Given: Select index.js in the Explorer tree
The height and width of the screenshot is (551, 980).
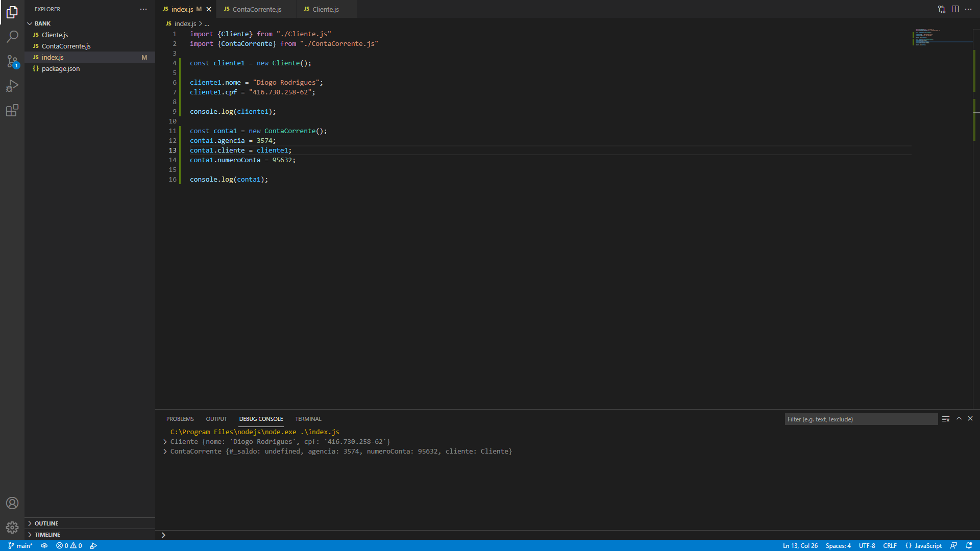Looking at the screenshot, I should (90, 57).
